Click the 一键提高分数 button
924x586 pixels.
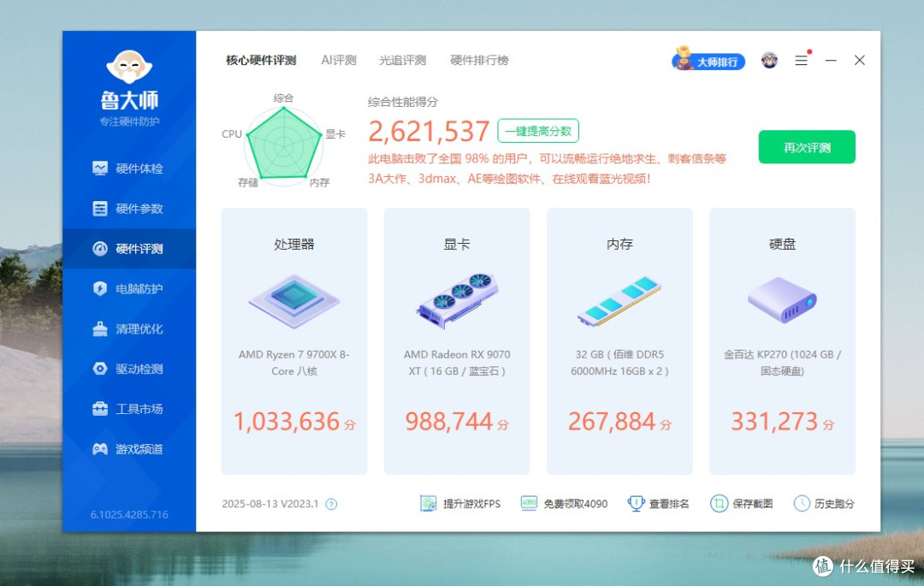click(x=538, y=131)
